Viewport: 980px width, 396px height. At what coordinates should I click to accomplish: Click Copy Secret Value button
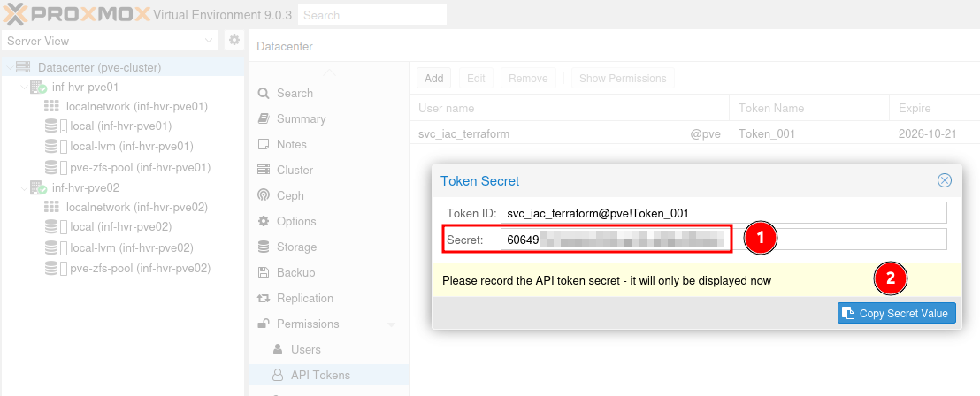(897, 314)
